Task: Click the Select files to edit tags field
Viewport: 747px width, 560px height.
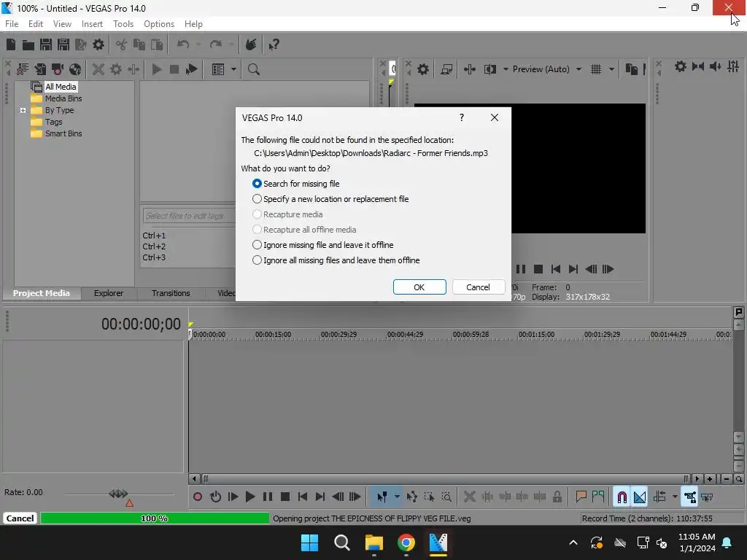Action: [189, 216]
